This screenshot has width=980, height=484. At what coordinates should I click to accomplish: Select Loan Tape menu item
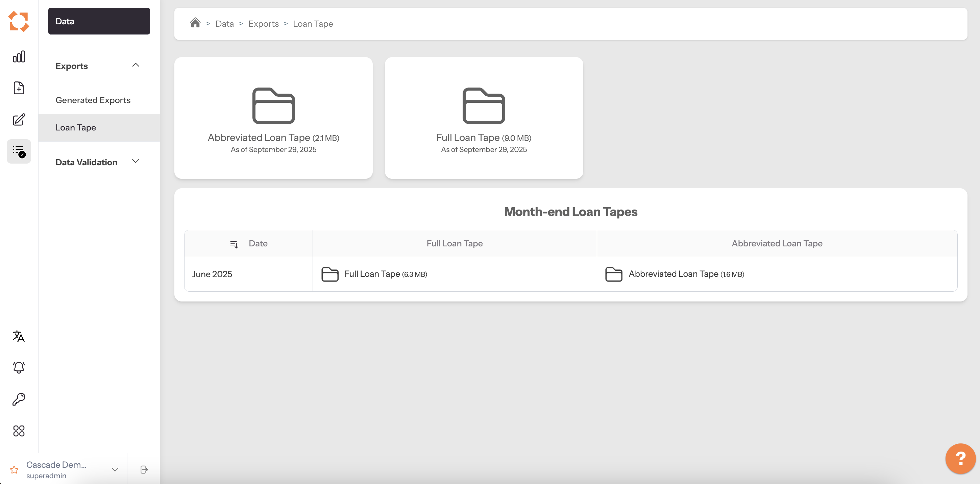click(x=76, y=127)
